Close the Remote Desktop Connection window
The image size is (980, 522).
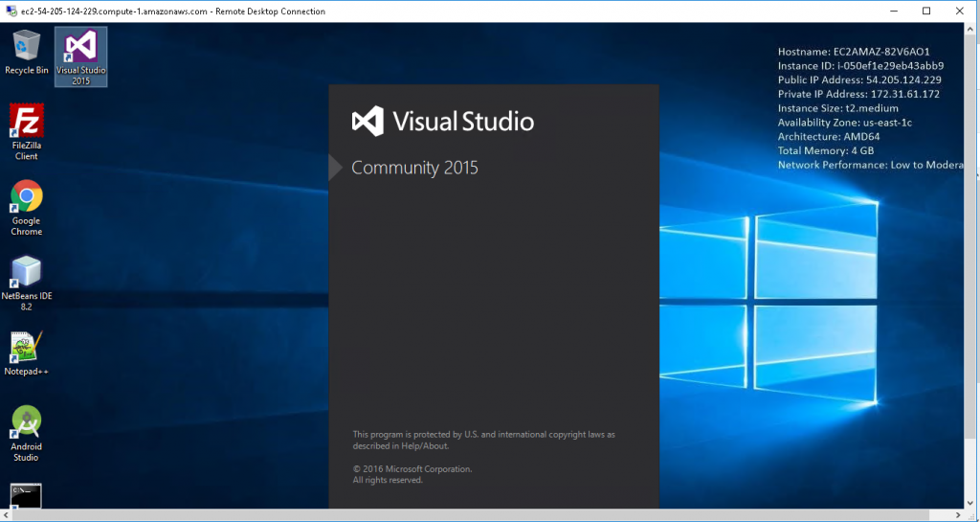962,11
